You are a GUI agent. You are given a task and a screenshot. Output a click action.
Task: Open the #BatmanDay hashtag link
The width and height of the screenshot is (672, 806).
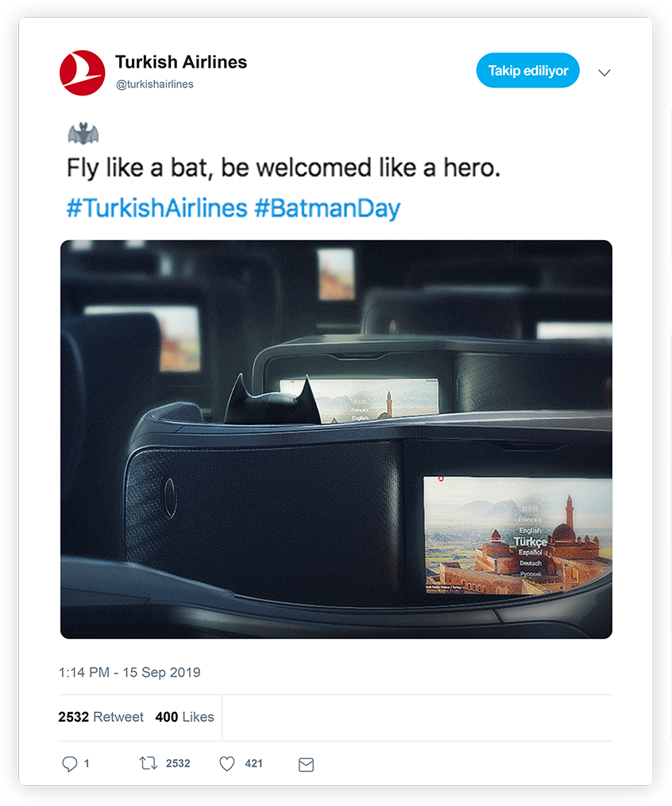coord(327,208)
